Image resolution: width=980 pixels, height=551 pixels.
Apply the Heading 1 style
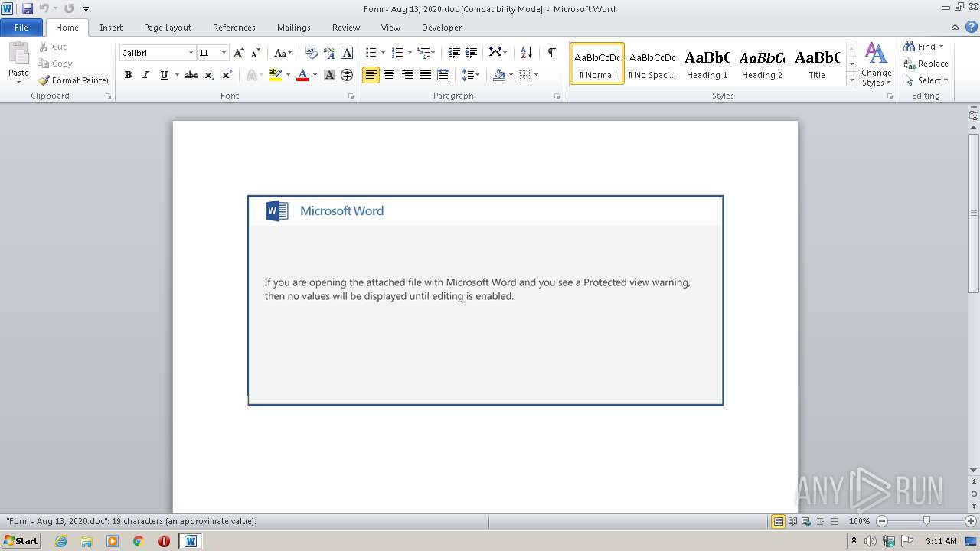coord(707,64)
